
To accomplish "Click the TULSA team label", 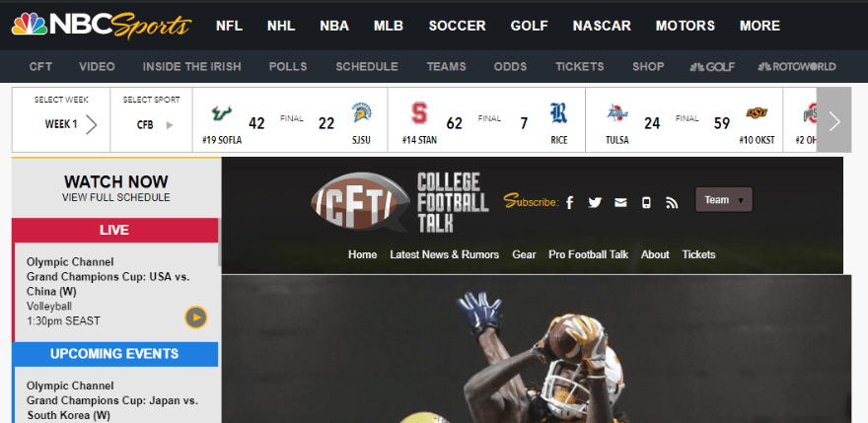I will (x=617, y=141).
